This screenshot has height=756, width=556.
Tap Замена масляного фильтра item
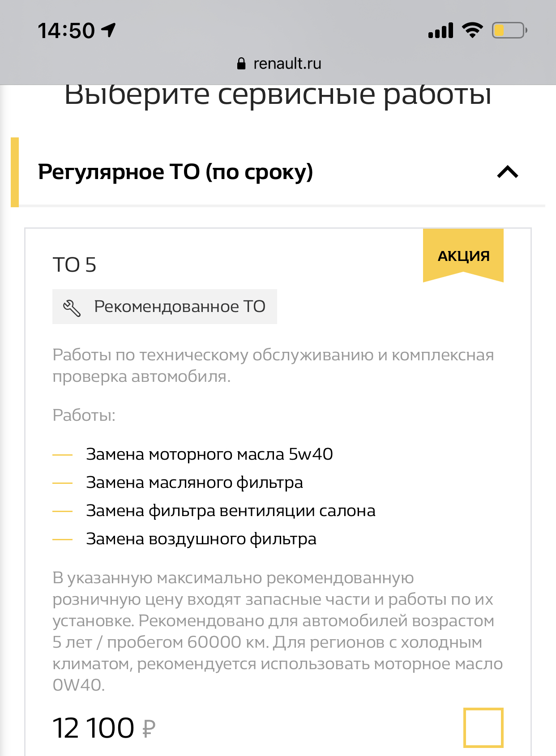[x=194, y=483]
